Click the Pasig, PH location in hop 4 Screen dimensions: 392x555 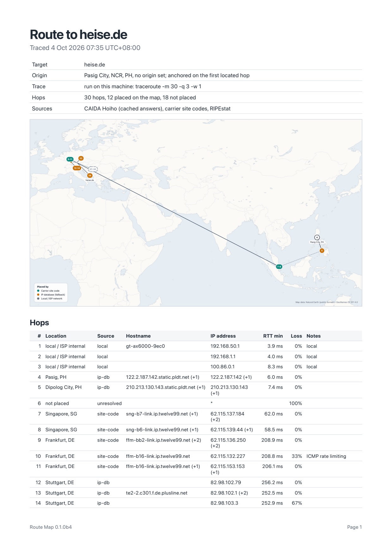[x=56, y=377]
